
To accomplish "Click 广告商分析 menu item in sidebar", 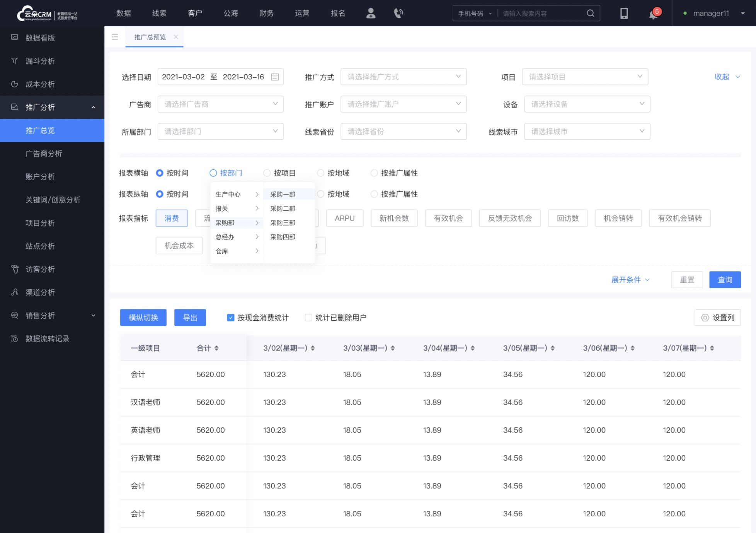I will [43, 154].
